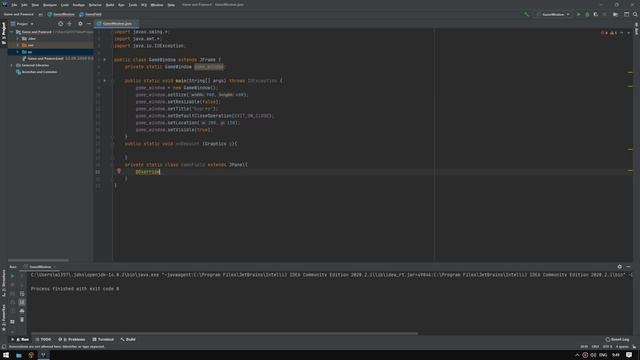Open Chrome from the taskbar
Image resolution: width=640 pixels, height=360 pixels.
pyautogui.click(x=31, y=355)
